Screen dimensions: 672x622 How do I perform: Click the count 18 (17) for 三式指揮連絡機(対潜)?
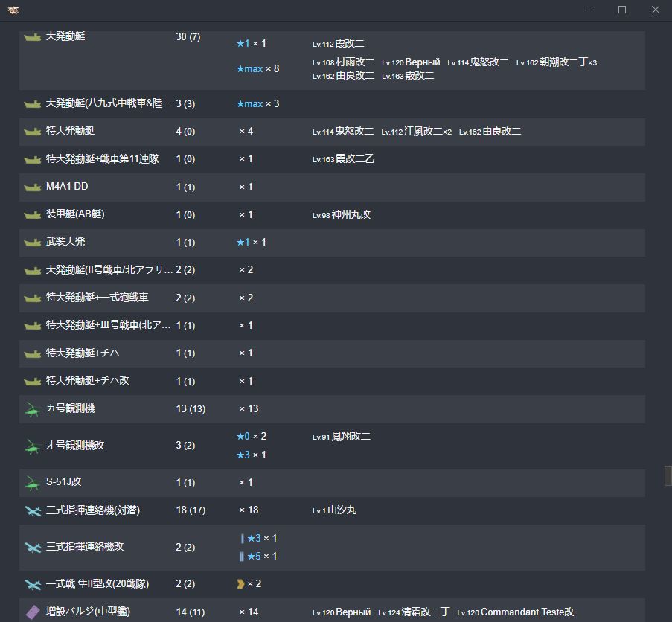pyautogui.click(x=191, y=510)
